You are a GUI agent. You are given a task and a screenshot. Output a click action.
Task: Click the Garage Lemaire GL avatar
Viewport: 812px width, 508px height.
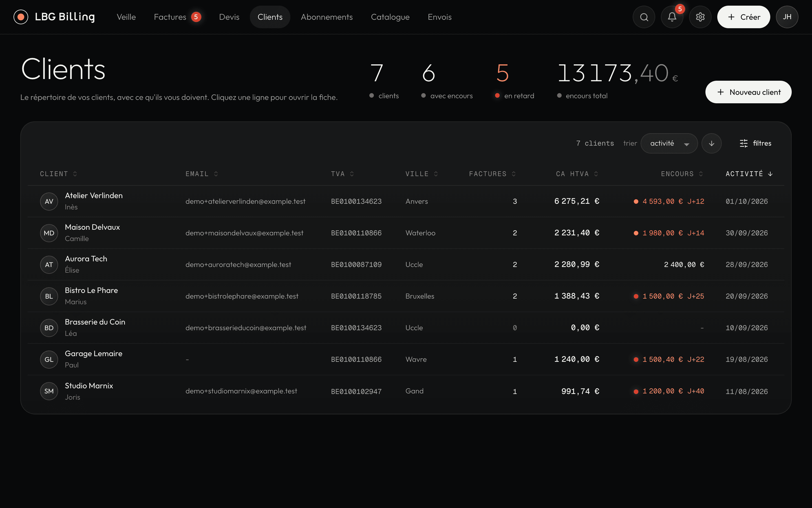[49, 359]
